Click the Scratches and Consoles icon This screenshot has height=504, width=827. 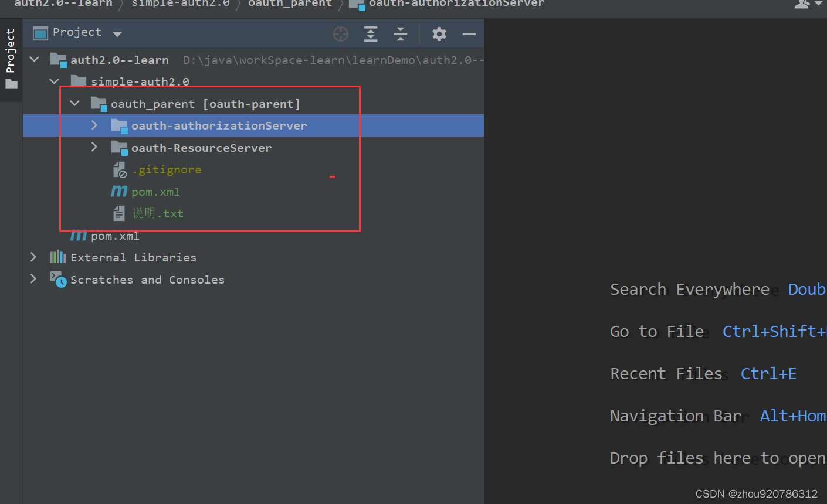click(x=58, y=280)
